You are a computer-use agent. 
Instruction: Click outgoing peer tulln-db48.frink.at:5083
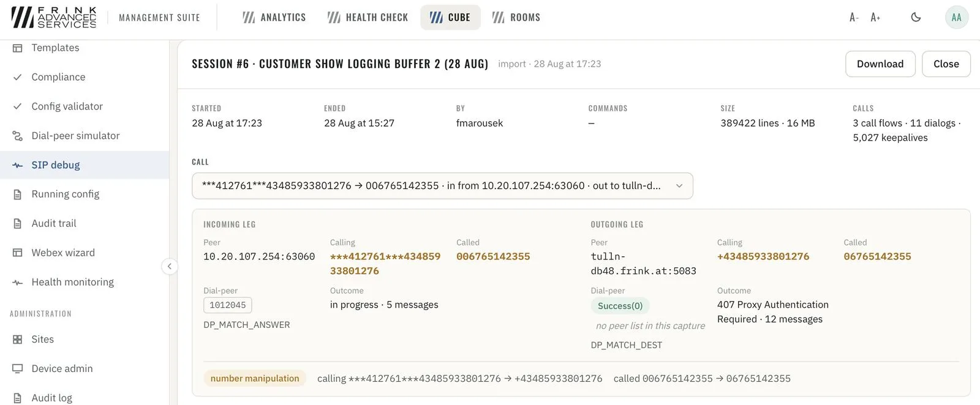644,264
